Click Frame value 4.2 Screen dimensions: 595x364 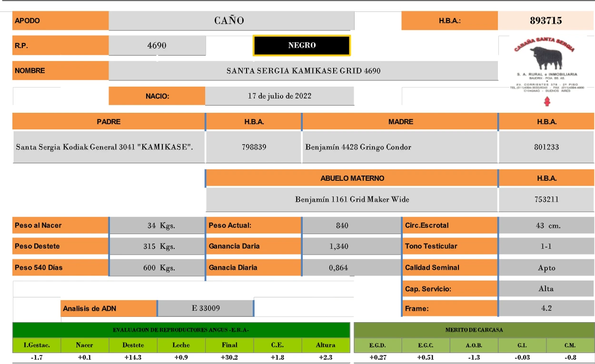pyautogui.click(x=546, y=308)
